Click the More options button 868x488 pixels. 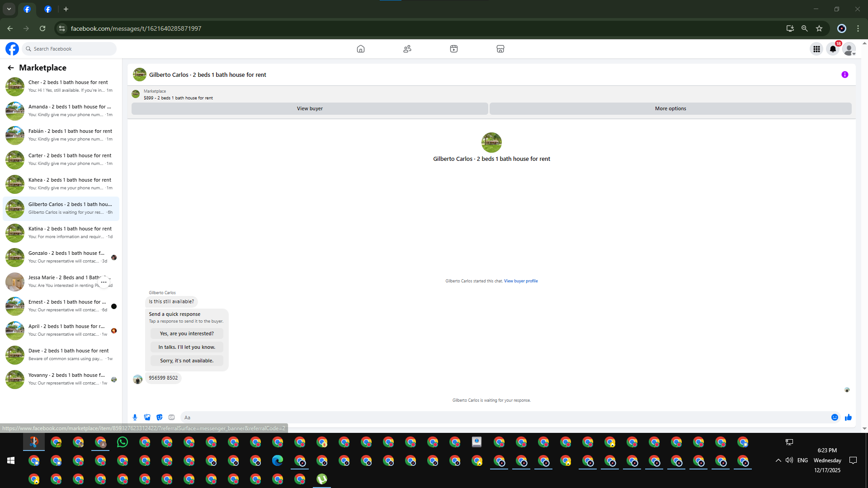670,108
